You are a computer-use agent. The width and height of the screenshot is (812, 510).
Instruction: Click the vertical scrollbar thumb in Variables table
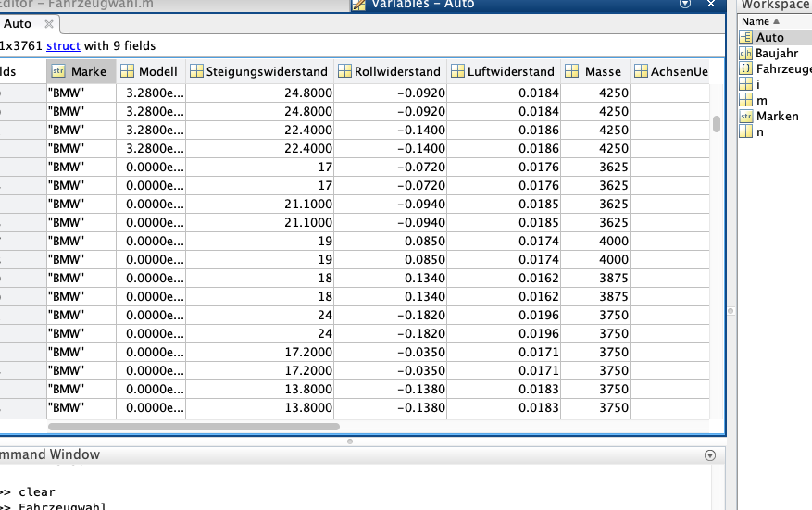717,124
